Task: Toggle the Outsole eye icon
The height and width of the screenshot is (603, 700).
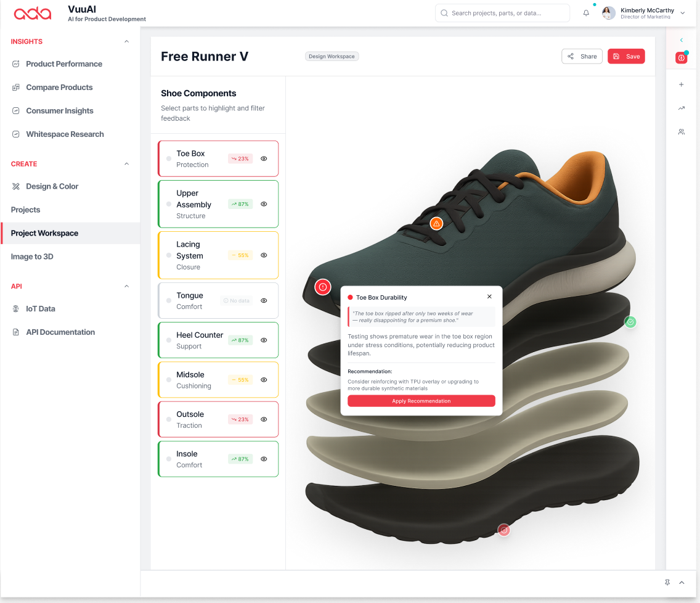Action: tap(264, 419)
